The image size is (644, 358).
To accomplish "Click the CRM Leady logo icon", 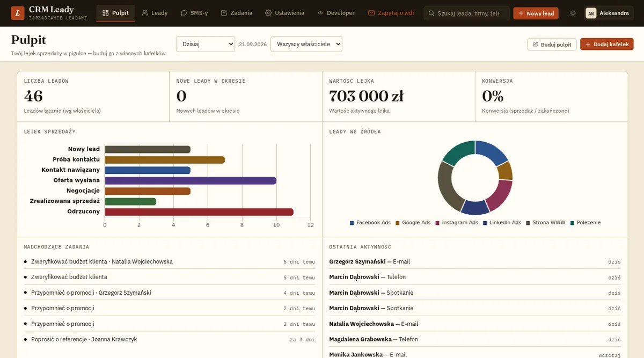I will coord(18,13).
